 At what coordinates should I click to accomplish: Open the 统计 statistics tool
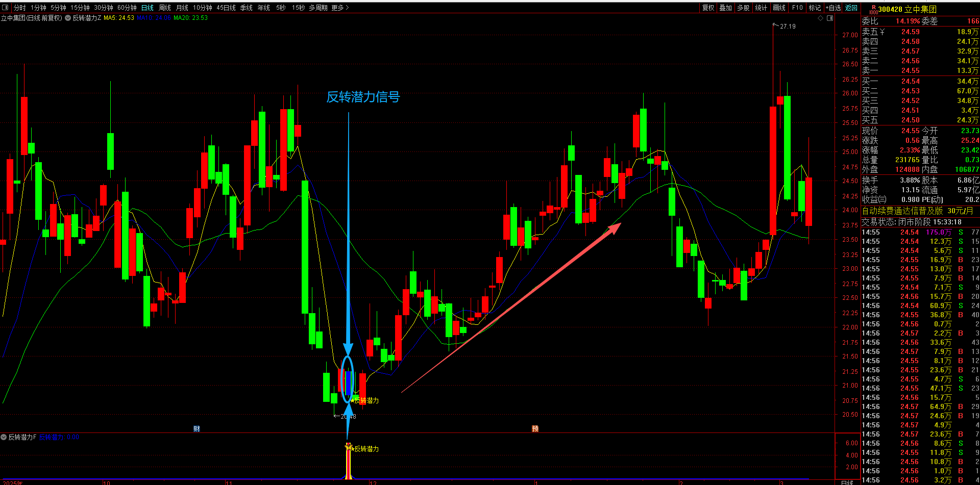761,8
